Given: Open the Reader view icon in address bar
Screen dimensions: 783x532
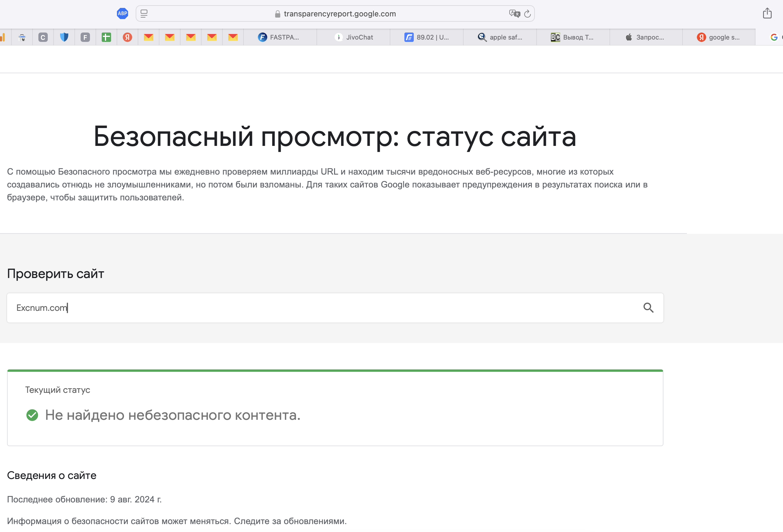Looking at the screenshot, I should click(x=144, y=13).
